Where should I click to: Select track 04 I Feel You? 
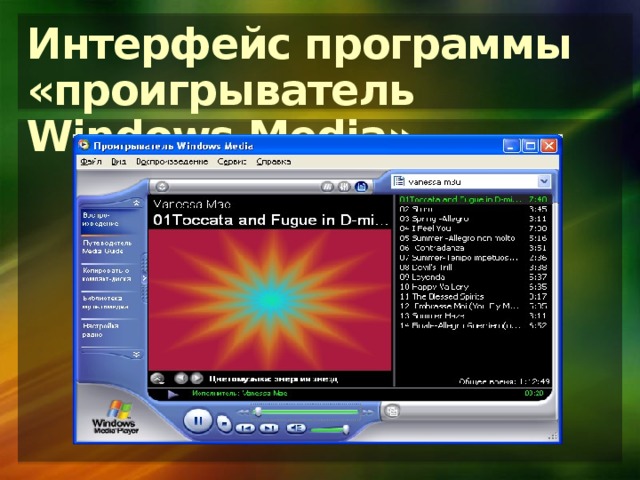(x=473, y=229)
